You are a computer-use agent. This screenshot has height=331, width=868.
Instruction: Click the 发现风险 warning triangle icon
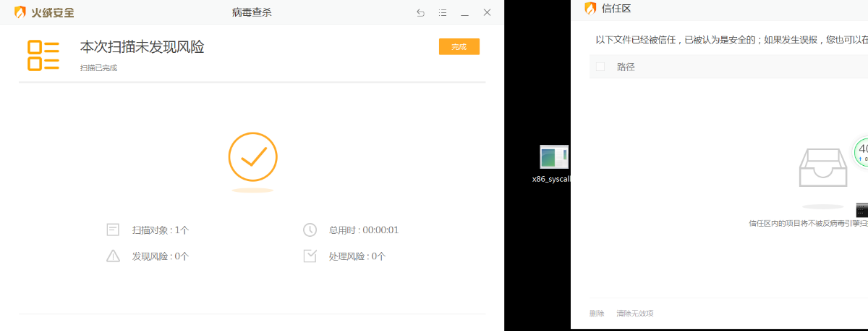[x=113, y=256]
